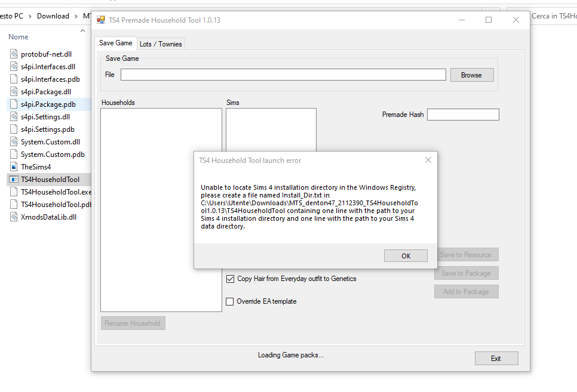Enable Override EA template checkbox

coord(229,301)
